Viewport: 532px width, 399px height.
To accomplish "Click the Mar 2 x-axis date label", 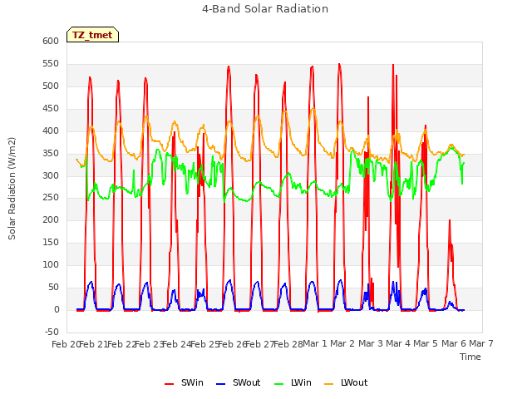I will (x=342, y=343).
